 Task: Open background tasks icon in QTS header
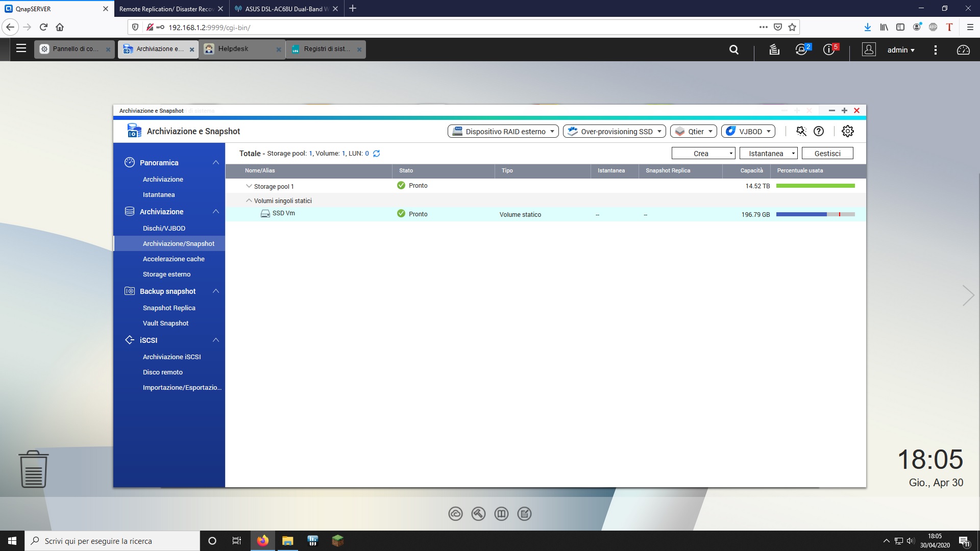(x=774, y=49)
